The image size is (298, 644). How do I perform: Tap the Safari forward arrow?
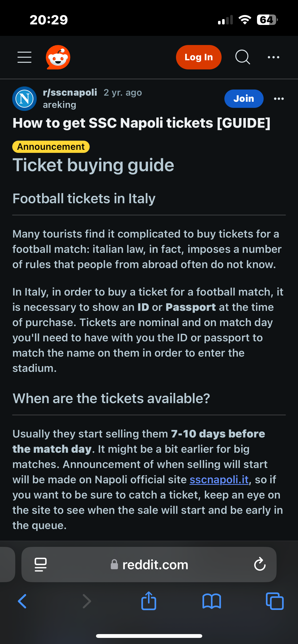(87, 601)
